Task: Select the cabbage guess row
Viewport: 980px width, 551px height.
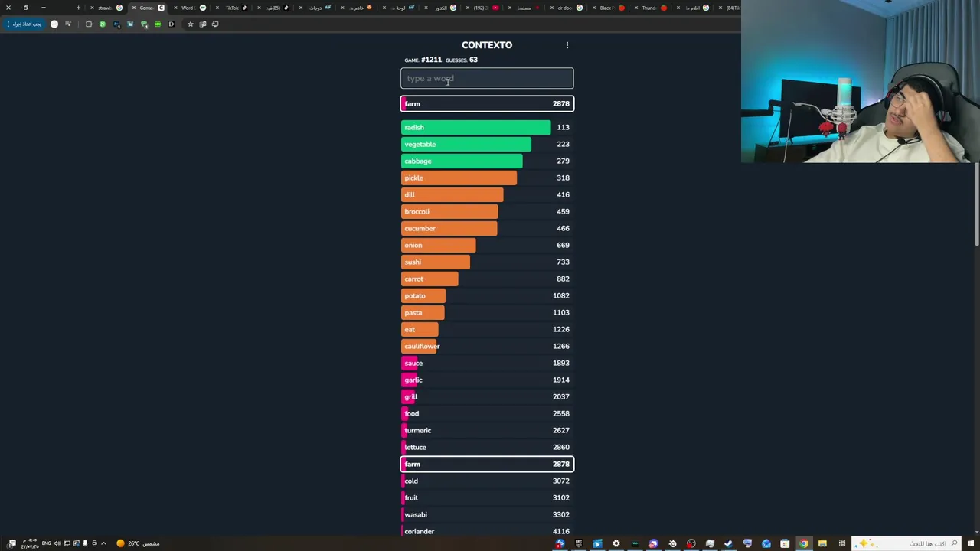Action: click(487, 161)
